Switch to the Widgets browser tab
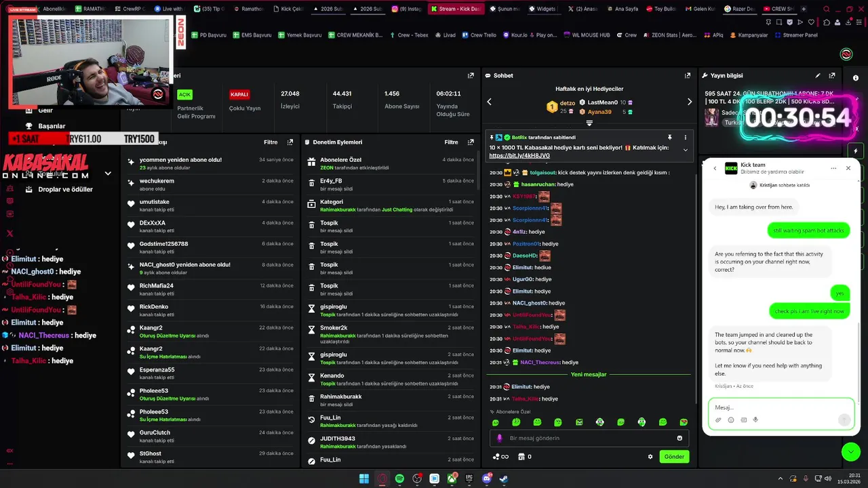This screenshot has width=868, height=488. coord(541,9)
